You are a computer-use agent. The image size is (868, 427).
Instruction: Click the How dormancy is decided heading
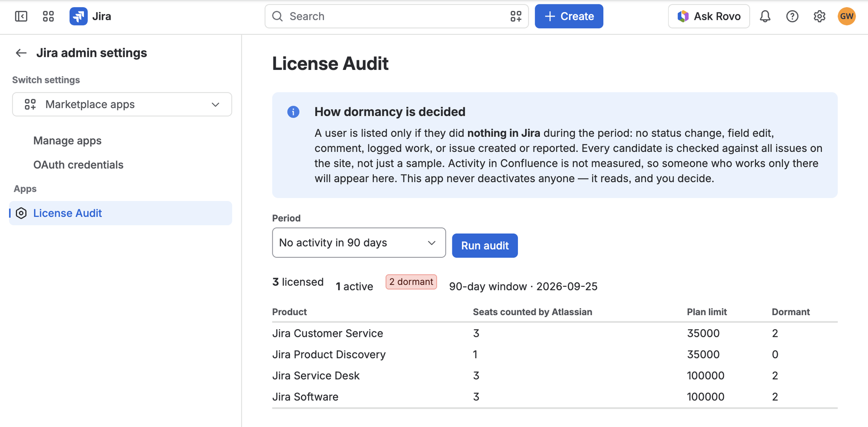(x=390, y=112)
